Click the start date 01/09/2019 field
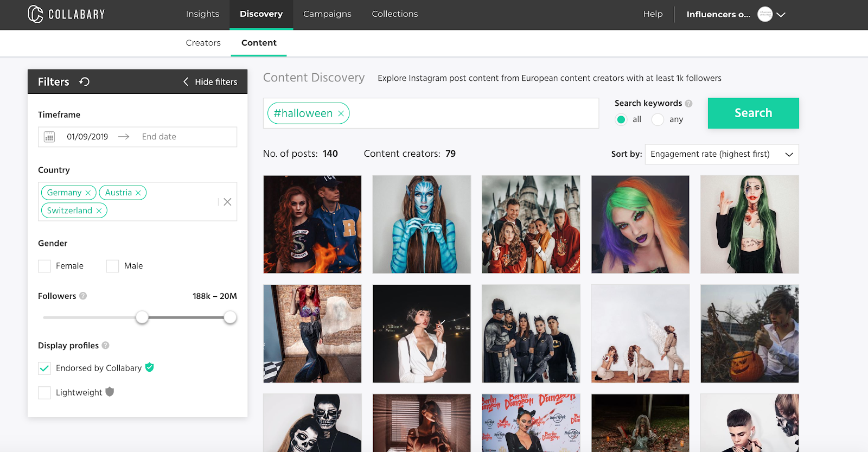Screen dimensions: 868x452 (87, 137)
